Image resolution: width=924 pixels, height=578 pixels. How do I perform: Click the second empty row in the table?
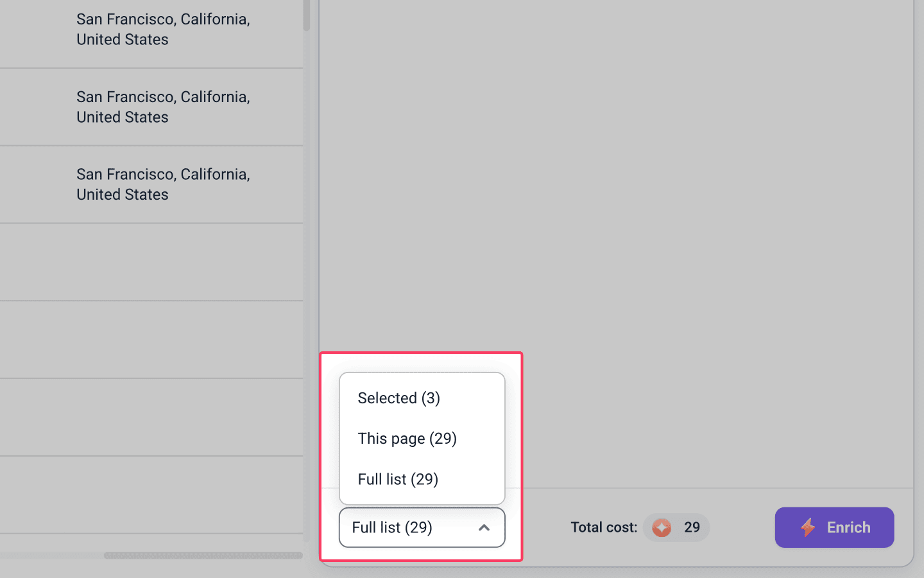click(151, 340)
